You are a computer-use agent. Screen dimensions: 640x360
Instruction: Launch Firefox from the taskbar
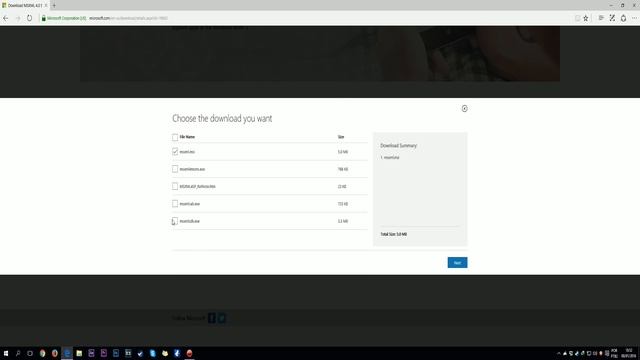pos(55,353)
